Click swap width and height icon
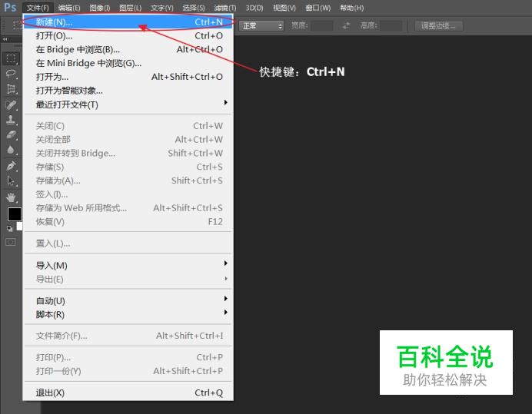 click(x=346, y=26)
